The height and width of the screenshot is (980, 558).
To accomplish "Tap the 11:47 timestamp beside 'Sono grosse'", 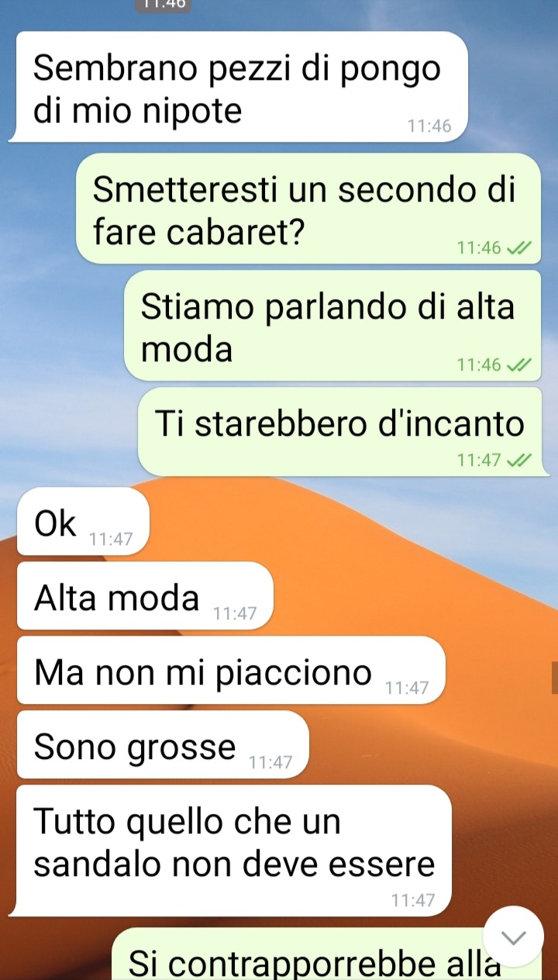I will (270, 763).
